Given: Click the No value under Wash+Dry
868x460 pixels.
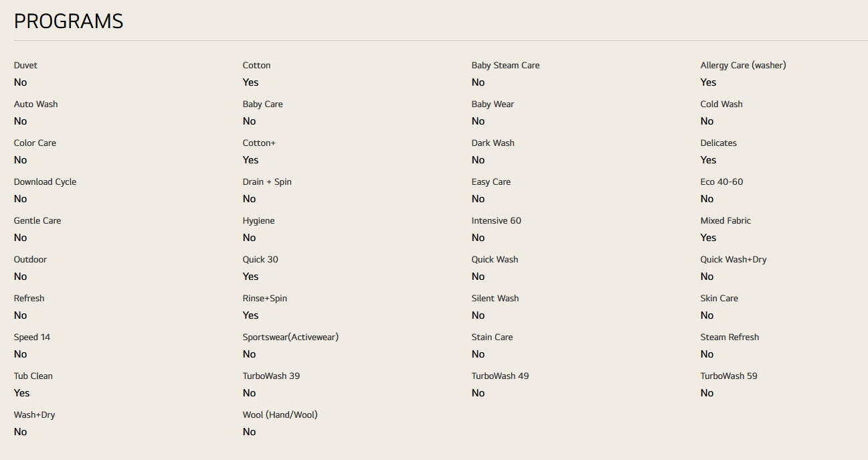Looking at the screenshot, I should (20, 432).
